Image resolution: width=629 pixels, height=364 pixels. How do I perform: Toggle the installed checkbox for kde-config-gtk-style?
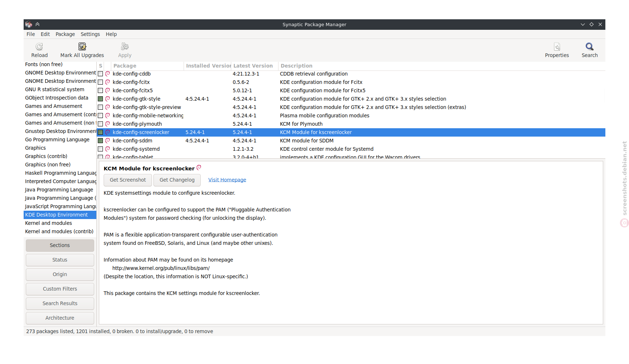[x=100, y=99]
